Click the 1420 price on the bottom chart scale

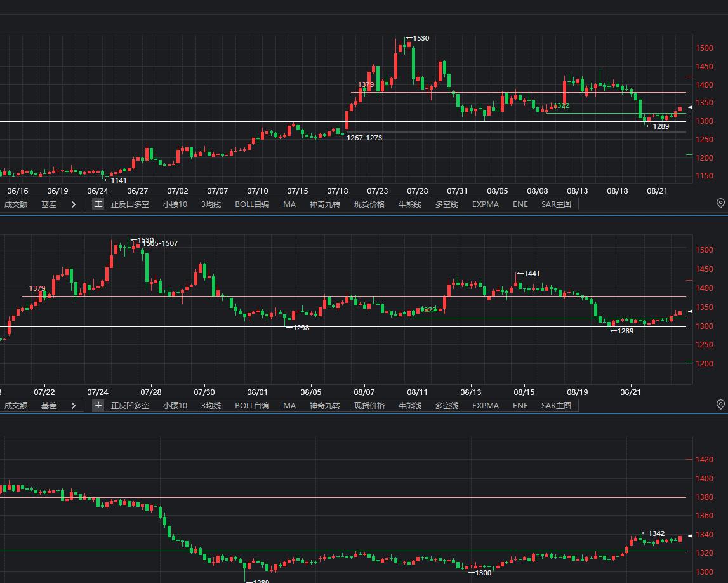coord(705,459)
